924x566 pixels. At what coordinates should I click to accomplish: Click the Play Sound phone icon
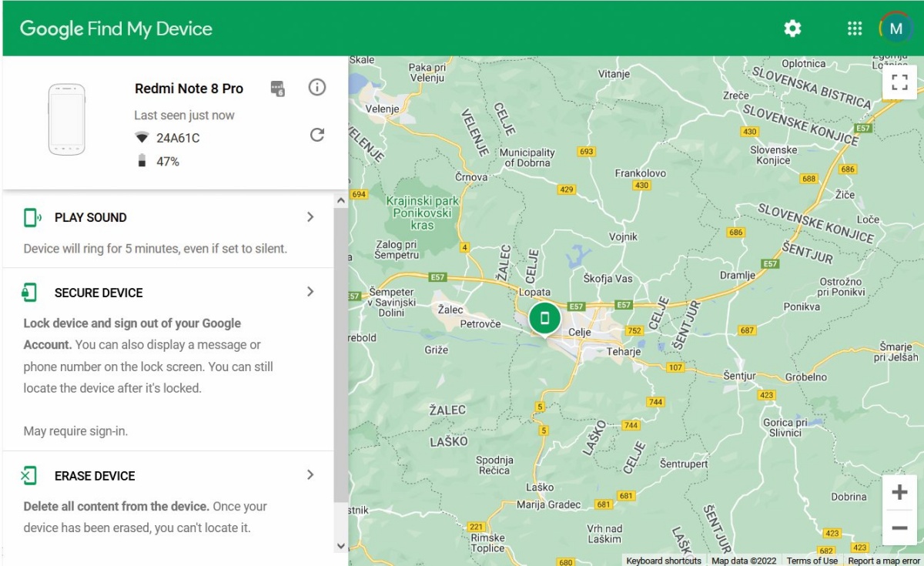click(x=32, y=218)
